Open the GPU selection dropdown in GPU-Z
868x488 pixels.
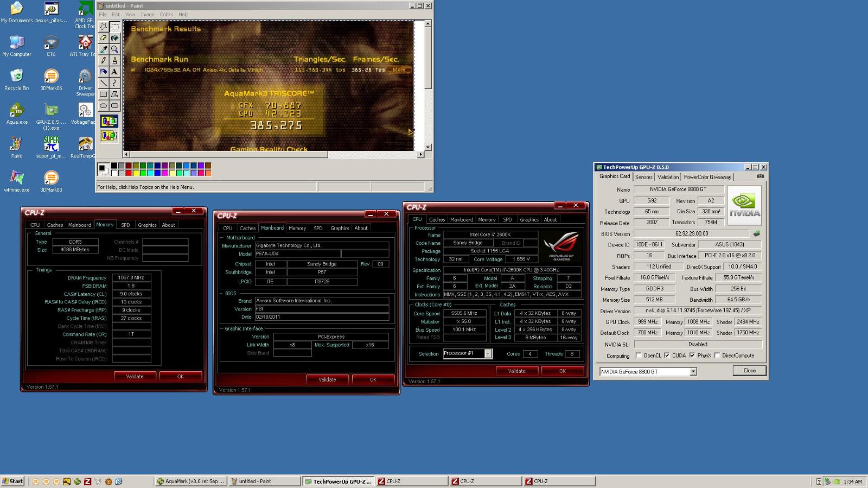point(693,372)
